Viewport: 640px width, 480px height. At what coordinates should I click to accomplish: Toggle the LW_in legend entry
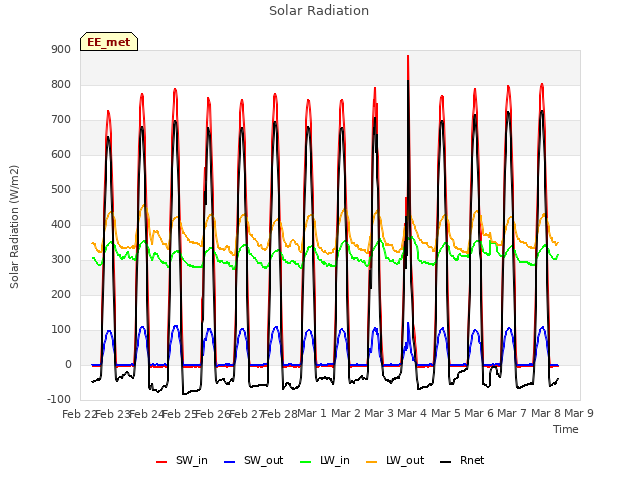pyautogui.click(x=324, y=461)
